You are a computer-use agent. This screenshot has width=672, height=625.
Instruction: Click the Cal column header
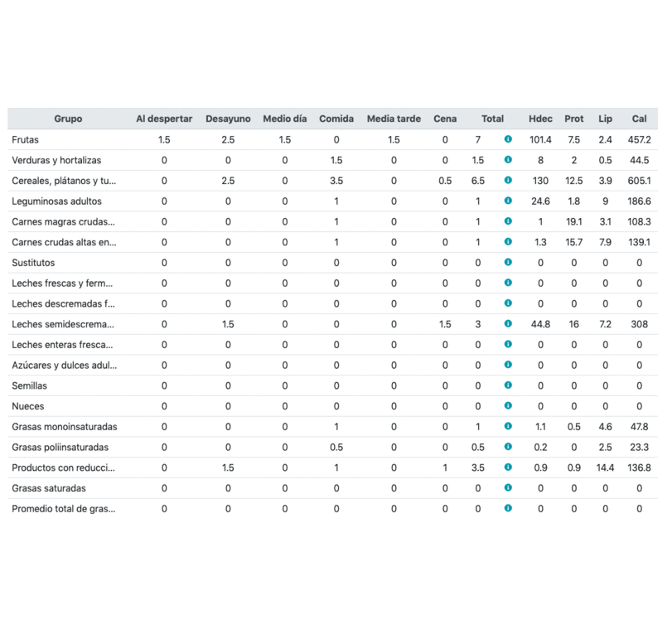coord(639,119)
